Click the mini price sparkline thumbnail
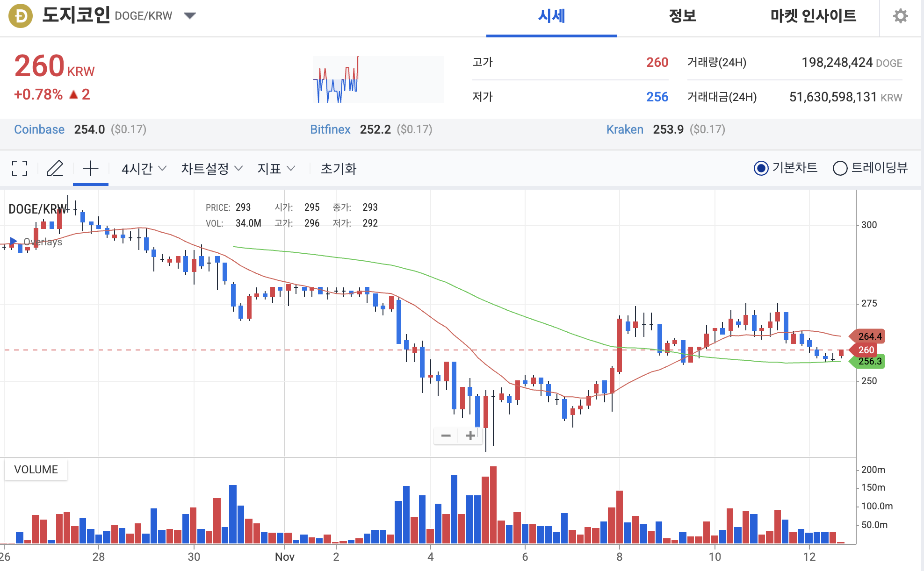924x571 pixels. coord(378,79)
